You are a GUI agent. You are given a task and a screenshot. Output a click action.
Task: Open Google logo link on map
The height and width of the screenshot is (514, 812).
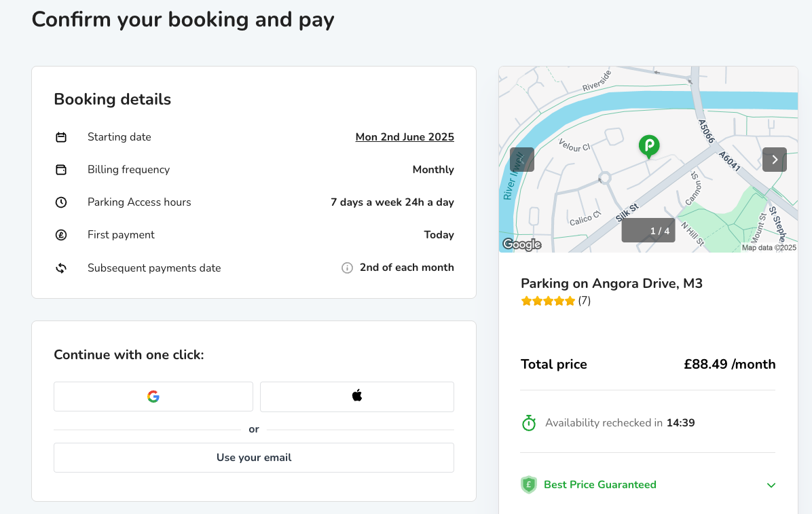coord(522,244)
